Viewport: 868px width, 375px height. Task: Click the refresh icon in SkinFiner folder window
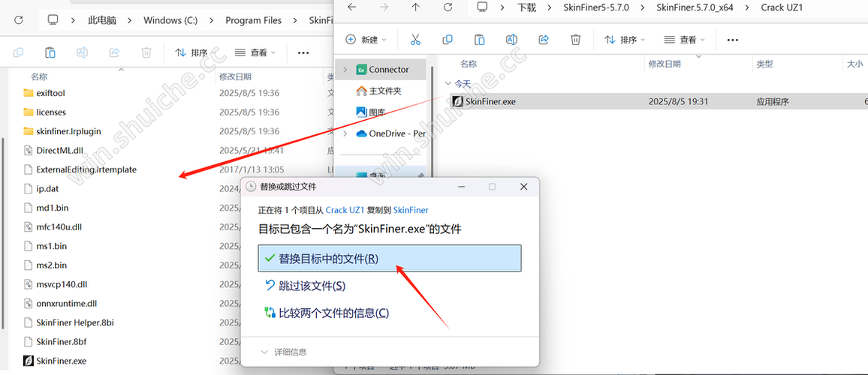pyautogui.click(x=18, y=20)
